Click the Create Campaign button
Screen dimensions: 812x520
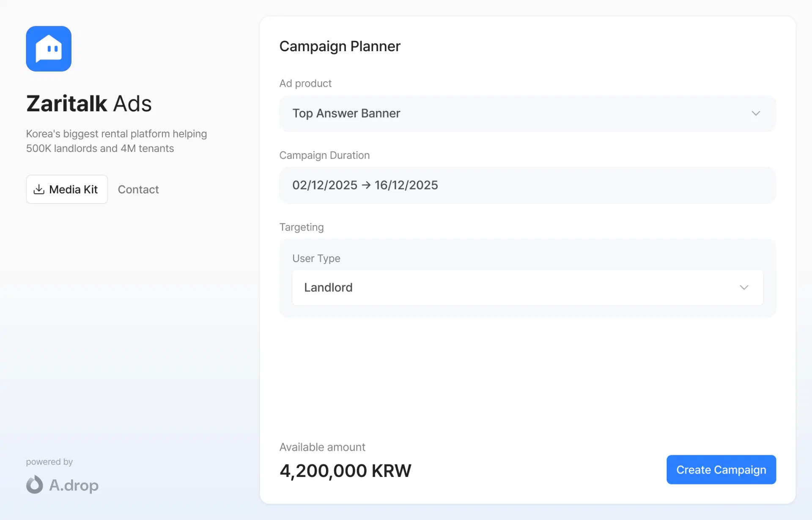721,470
